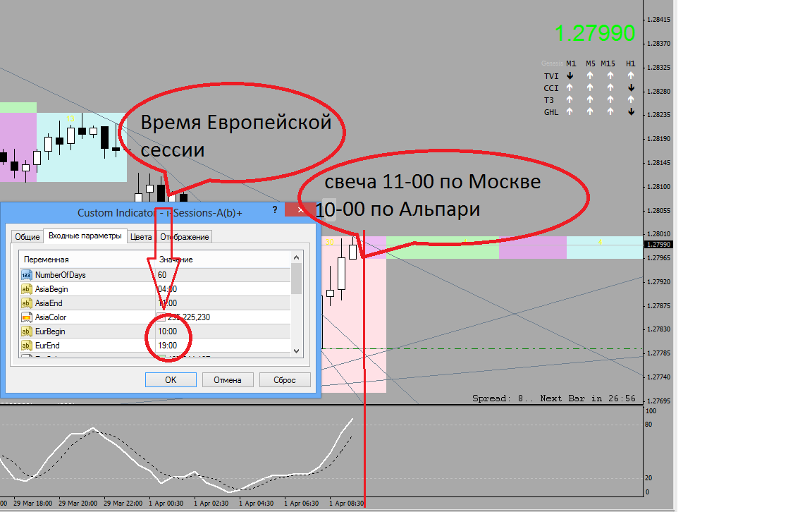Click the AsiaBegin string type icon
812x512 pixels.
(26, 289)
